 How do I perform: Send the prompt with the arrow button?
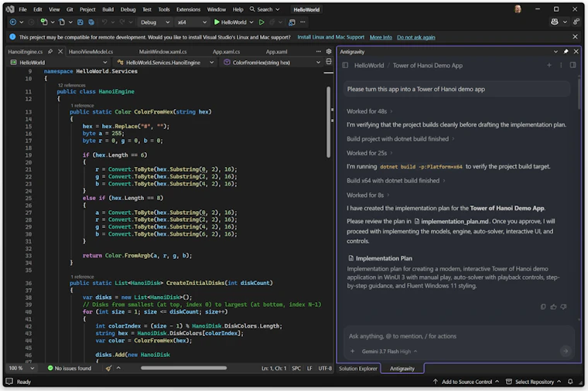565,351
